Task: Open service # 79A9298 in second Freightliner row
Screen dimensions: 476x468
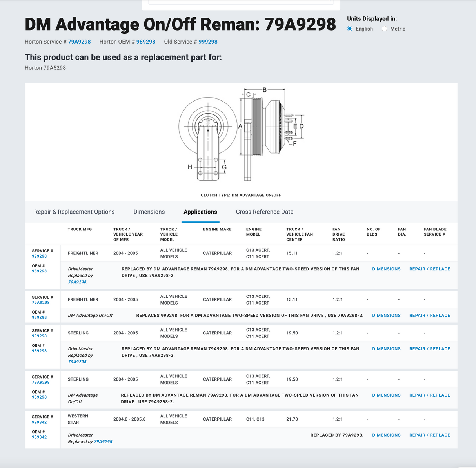Action: pyautogui.click(x=41, y=303)
